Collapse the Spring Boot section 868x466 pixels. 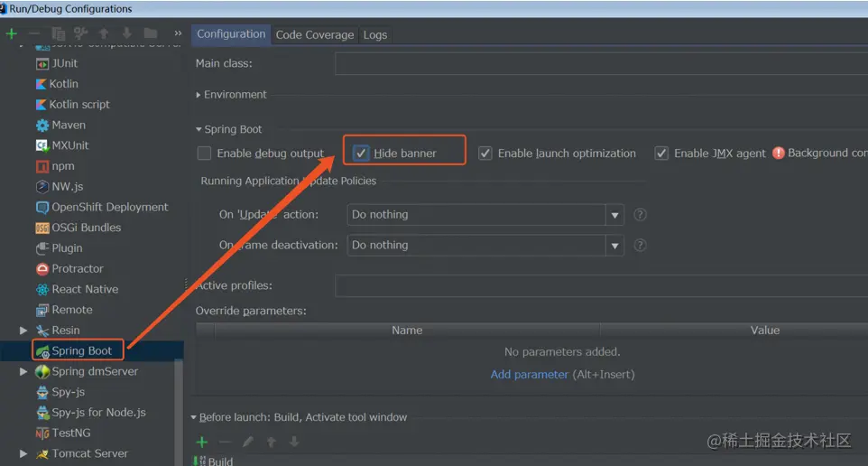click(x=199, y=130)
